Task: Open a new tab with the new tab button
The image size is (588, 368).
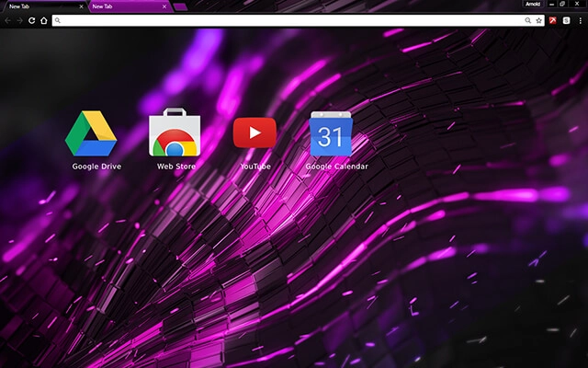Action: coord(180,6)
